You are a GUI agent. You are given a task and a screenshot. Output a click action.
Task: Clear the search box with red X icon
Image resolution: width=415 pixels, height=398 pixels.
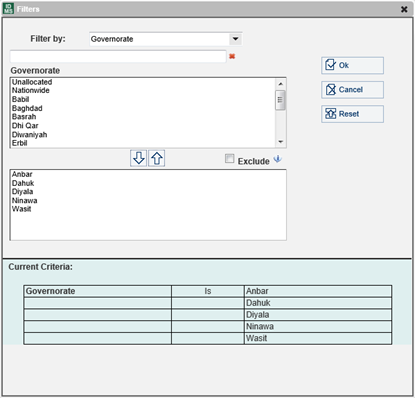tap(232, 56)
